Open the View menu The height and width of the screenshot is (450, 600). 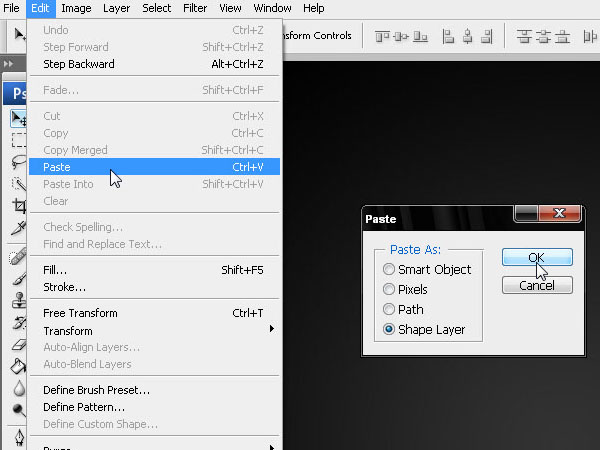[230, 8]
